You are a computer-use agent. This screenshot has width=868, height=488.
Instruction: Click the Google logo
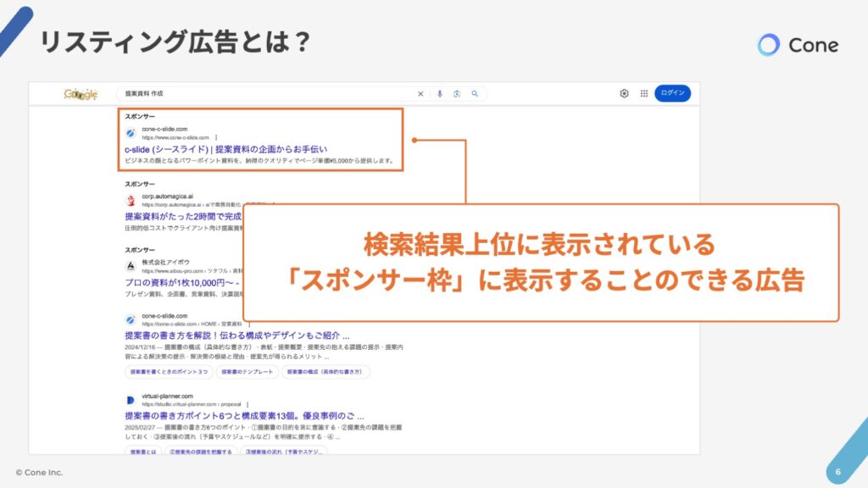pyautogui.click(x=81, y=94)
